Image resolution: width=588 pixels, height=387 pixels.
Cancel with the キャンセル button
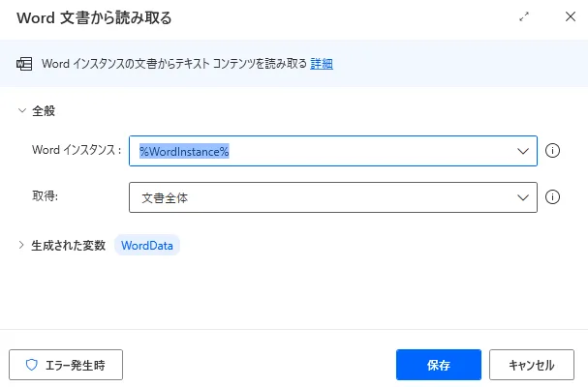(531, 365)
